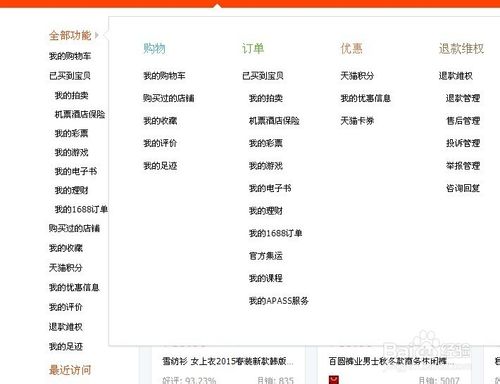The image size is (500, 384).
Task: Open 我的拍卖 under the 订单 column
Action: coord(266,98)
